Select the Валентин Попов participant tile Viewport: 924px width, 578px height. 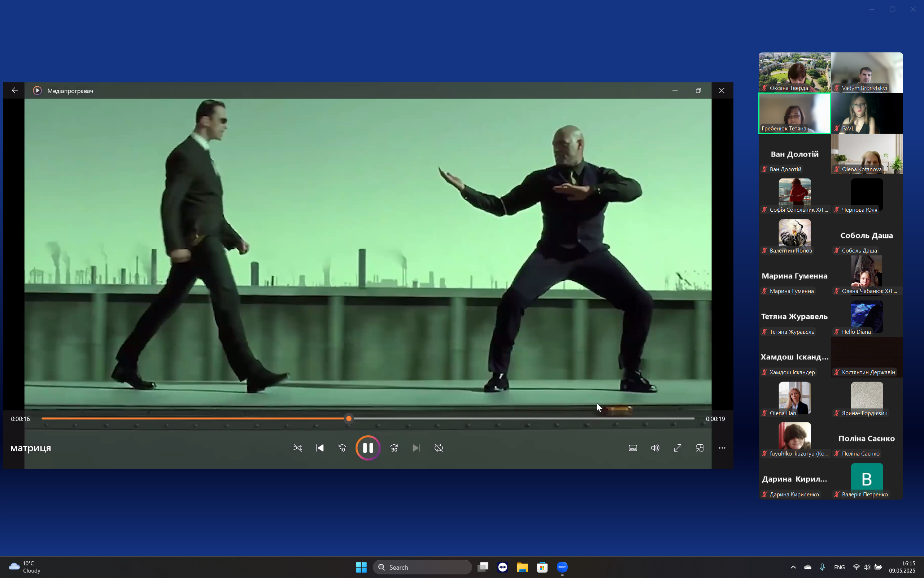(x=794, y=235)
